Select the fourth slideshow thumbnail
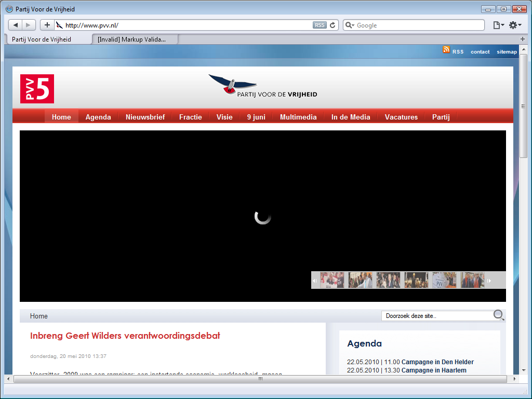The height and width of the screenshot is (399, 532). [416, 280]
